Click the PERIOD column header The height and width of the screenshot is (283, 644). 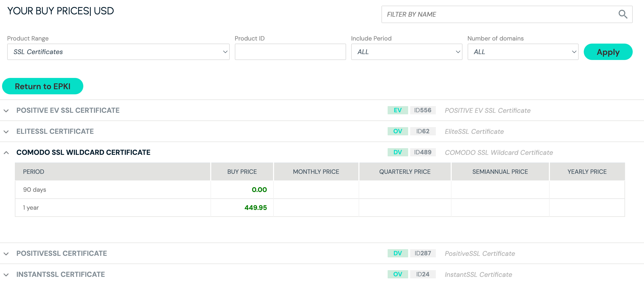pos(113,171)
